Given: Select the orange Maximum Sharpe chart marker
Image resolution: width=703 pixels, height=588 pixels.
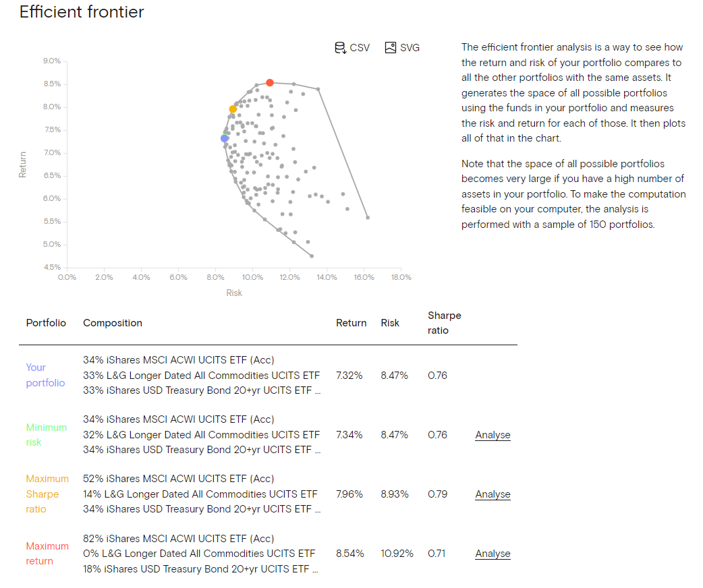Looking at the screenshot, I should click(233, 109).
